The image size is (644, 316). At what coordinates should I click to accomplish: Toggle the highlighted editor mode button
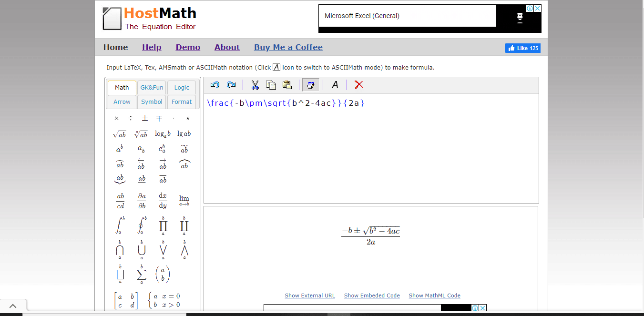tap(311, 85)
